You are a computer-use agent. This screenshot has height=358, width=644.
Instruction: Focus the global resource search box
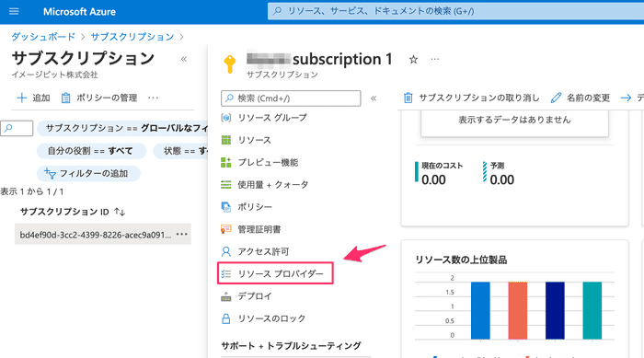(455, 11)
